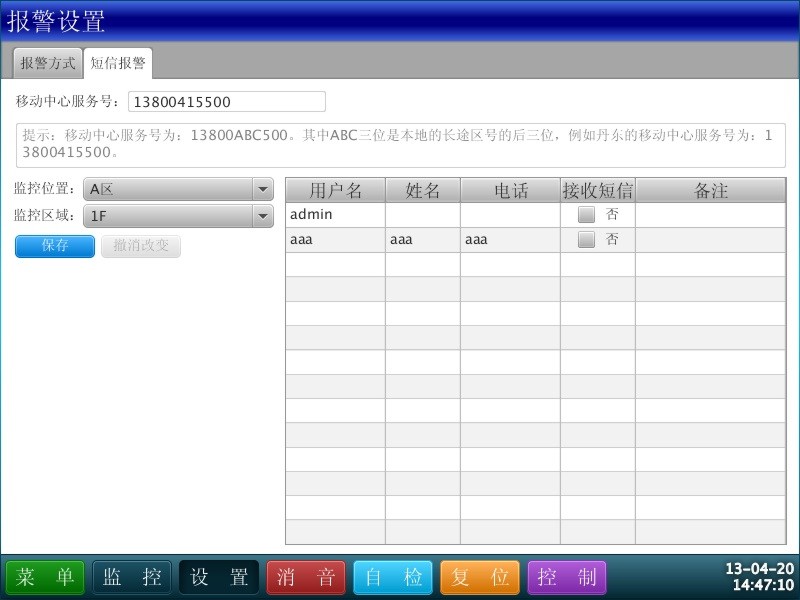The width and height of the screenshot is (800, 600).
Task: Open the 监控 monitoring screen
Action: click(132, 577)
